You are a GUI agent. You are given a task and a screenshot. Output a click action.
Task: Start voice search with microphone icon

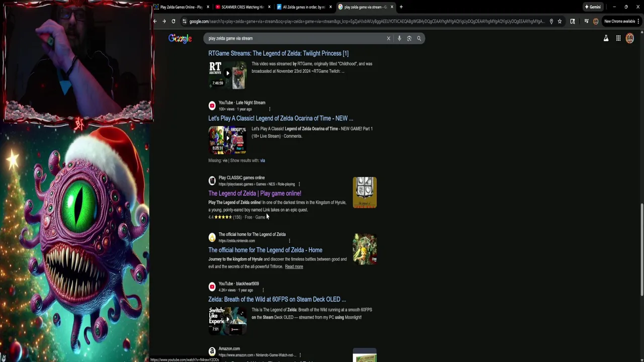coord(399,38)
